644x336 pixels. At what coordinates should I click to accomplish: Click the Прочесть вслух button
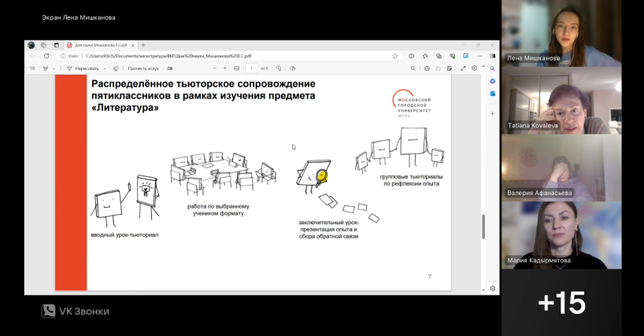point(143,68)
